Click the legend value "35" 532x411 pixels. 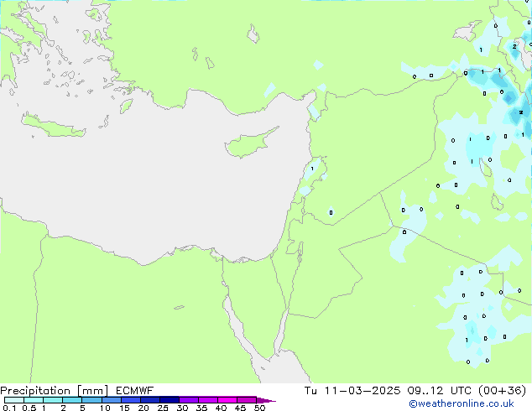pyautogui.click(x=201, y=408)
